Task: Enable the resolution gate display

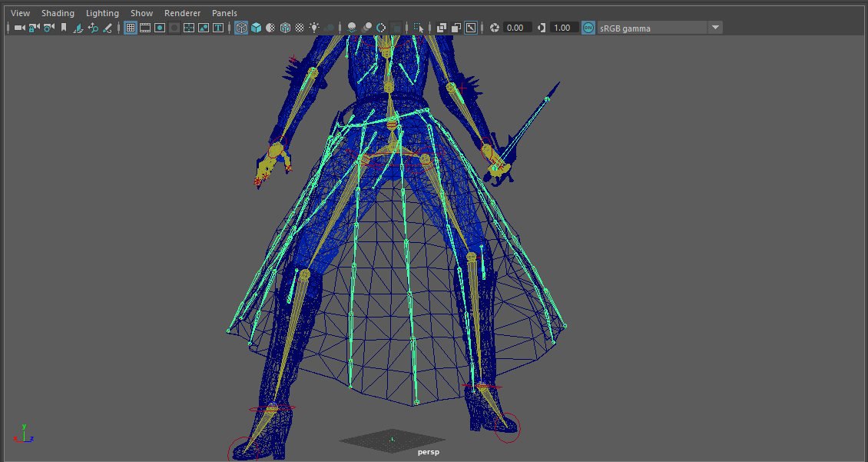Action: [x=160, y=28]
